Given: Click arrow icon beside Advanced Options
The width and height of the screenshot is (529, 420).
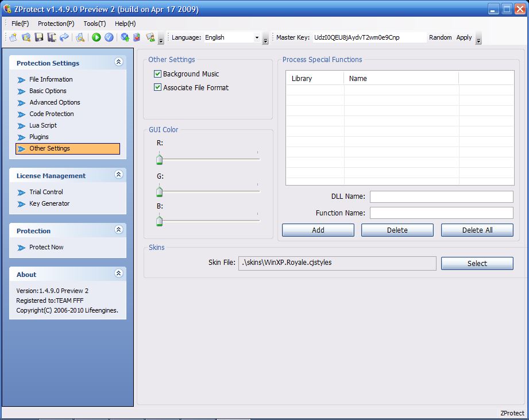Looking at the screenshot, I should (x=21, y=103).
